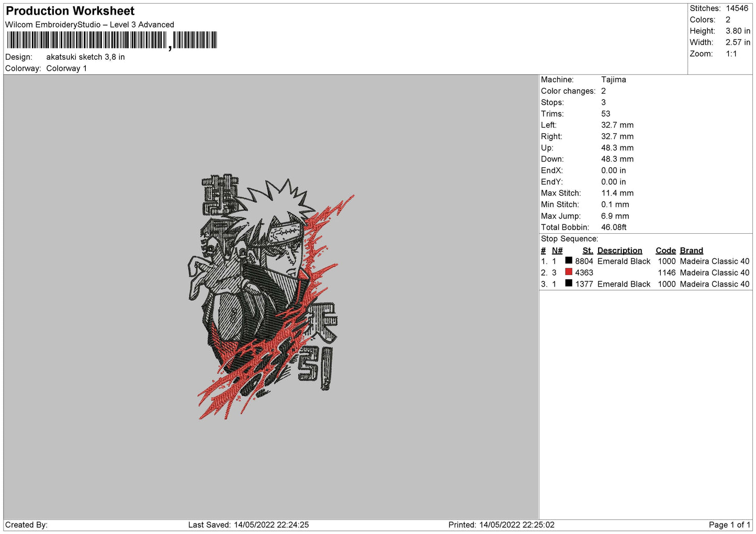
Task: Select the Colorway 1 value
Action: tap(66, 69)
